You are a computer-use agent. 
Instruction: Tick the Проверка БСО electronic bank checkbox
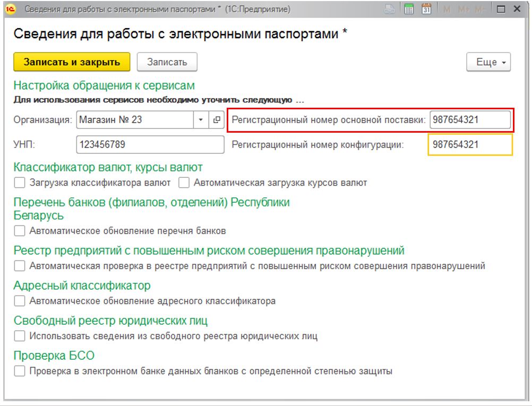[20, 371]
